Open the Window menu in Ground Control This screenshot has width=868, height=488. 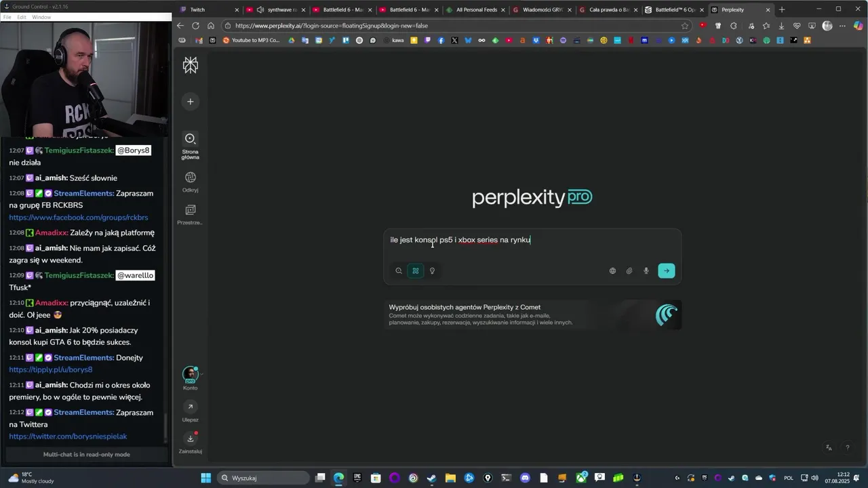tap(41, 17)
